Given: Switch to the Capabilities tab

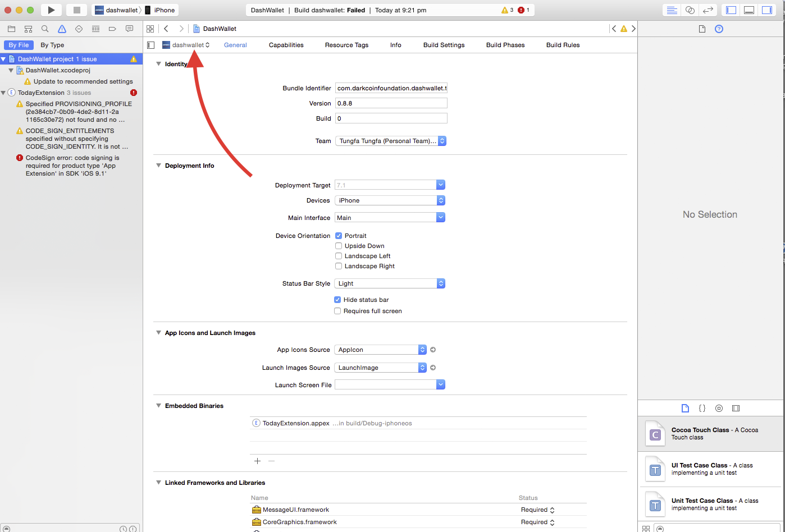Looking at the screenshot, I should click(286, 45).
